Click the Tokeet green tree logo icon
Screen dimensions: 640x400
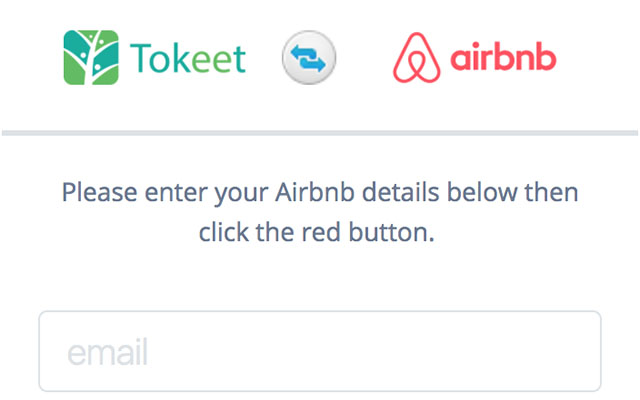coord(91,57)
